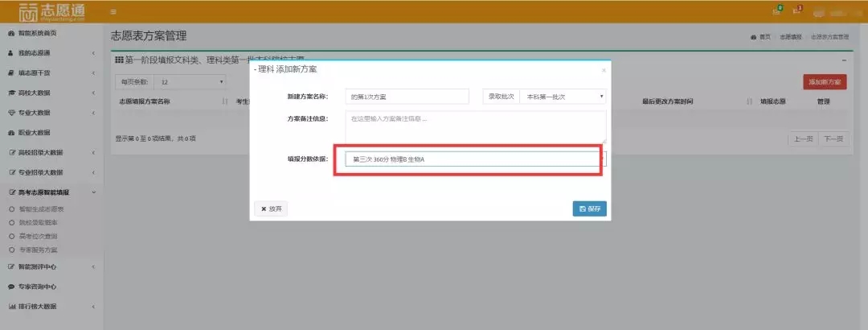Click the 保存 save button

[589, 208]
